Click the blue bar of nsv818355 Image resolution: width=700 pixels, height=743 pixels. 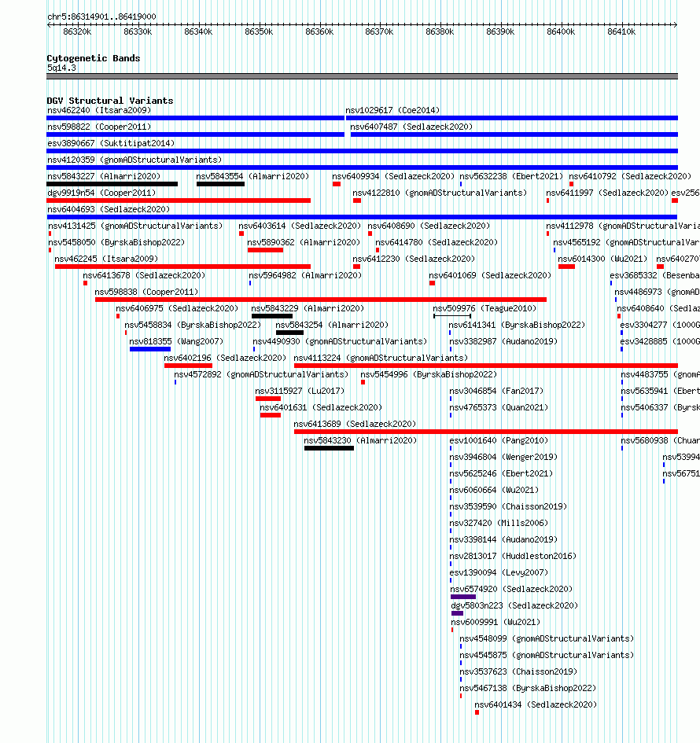pyautogui.click(x=149, y=349)
